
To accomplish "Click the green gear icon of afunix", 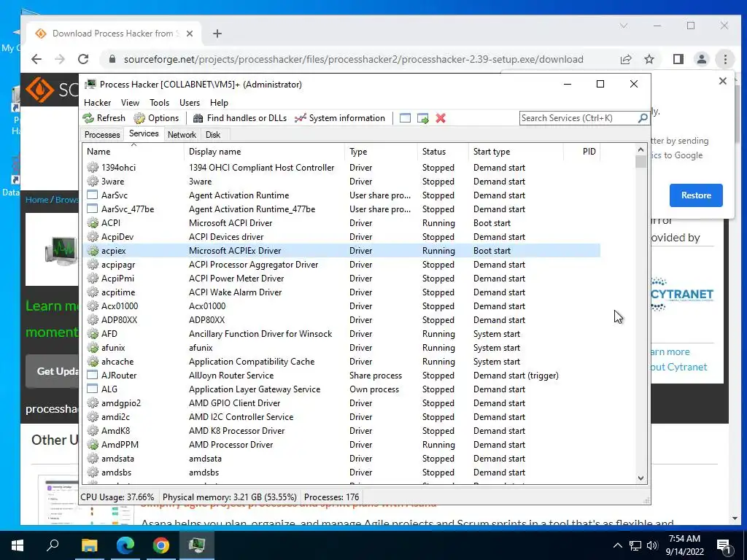I will pyautogui.click(x=93, y=348).
